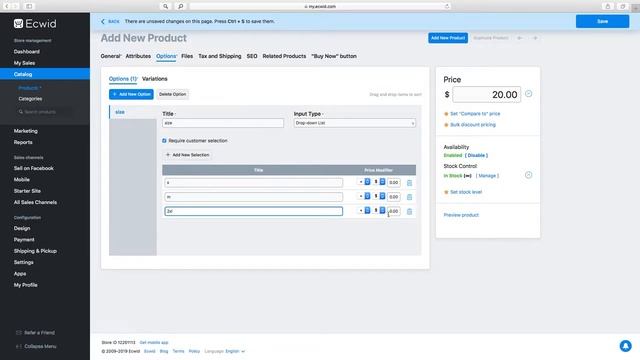Open Preview product link
This screenshot has height=360, width=640.
coord(461,215)
